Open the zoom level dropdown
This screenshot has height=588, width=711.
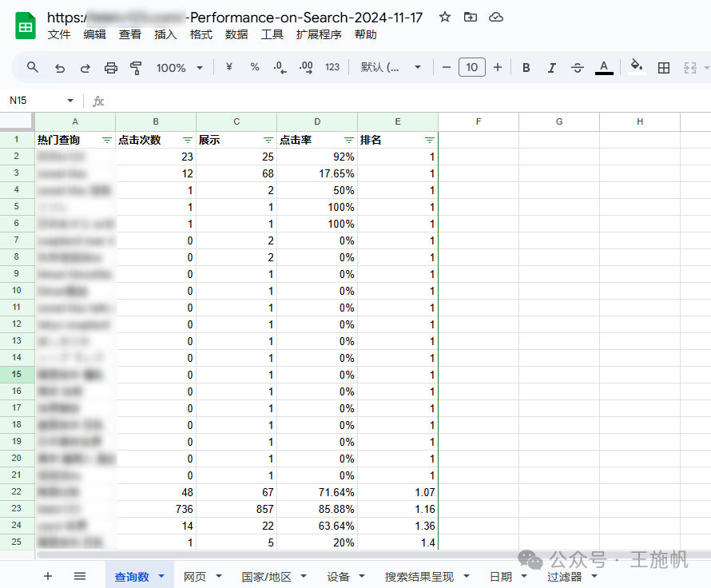[179, 68]
